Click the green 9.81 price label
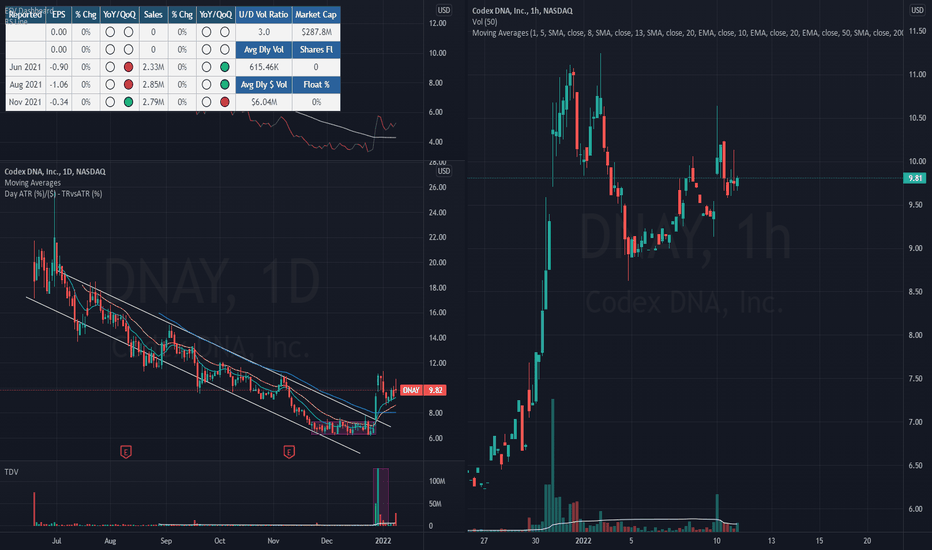This screenshot has height=550, width=932. point(915,178)
